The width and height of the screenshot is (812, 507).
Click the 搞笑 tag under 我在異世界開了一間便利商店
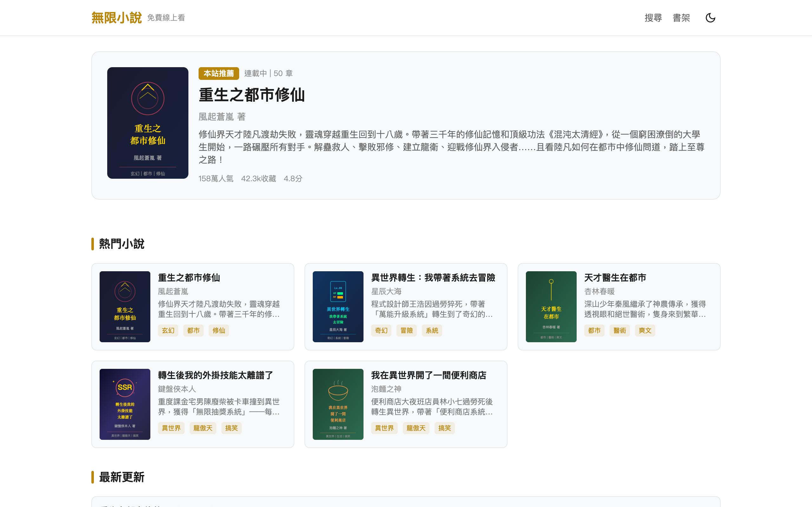coord(445,428)
